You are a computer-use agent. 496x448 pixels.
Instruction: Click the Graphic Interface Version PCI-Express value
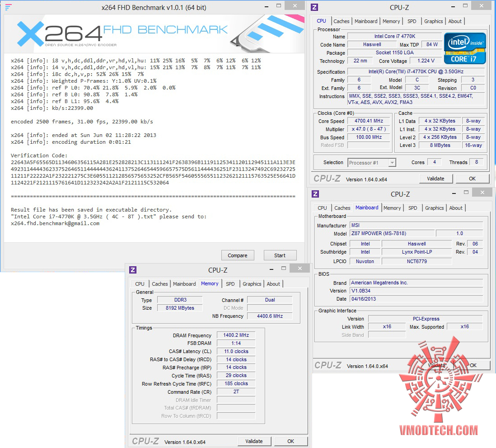tap(426, 319)
